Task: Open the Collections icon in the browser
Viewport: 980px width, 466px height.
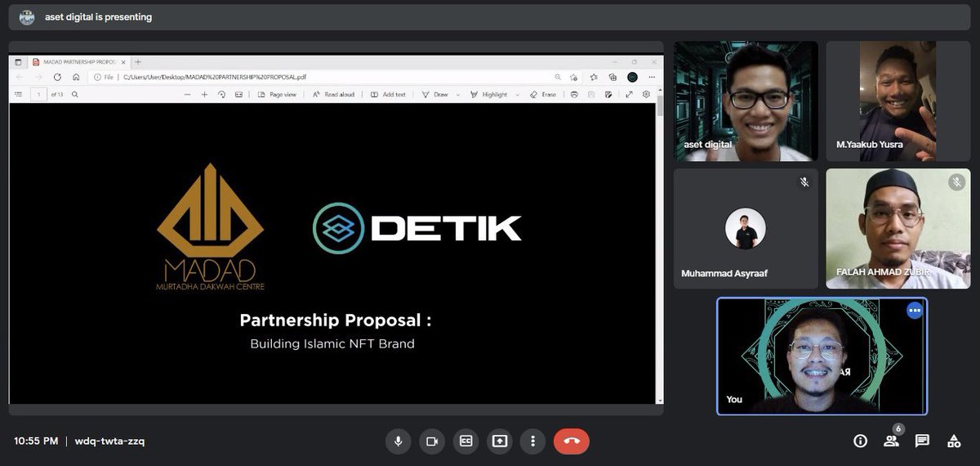Action: 612,78
